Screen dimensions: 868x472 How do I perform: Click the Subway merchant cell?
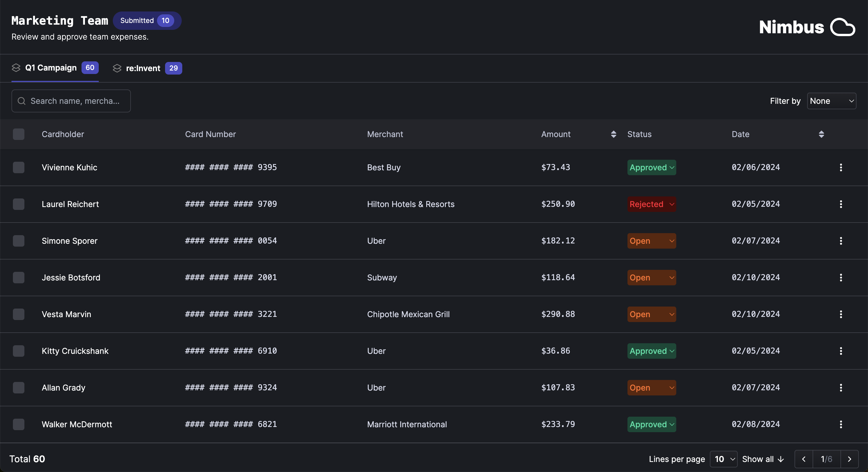tap(382, 277)
